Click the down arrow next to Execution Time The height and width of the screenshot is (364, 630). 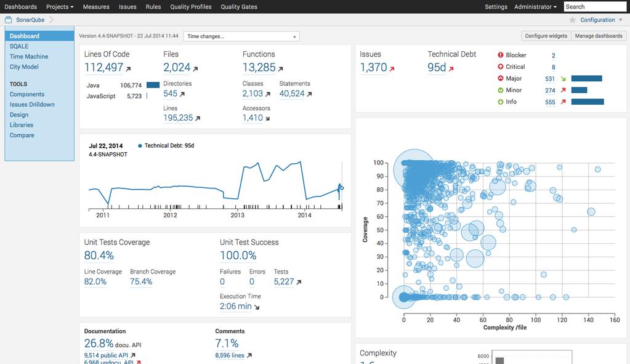[x=257, y=307]
